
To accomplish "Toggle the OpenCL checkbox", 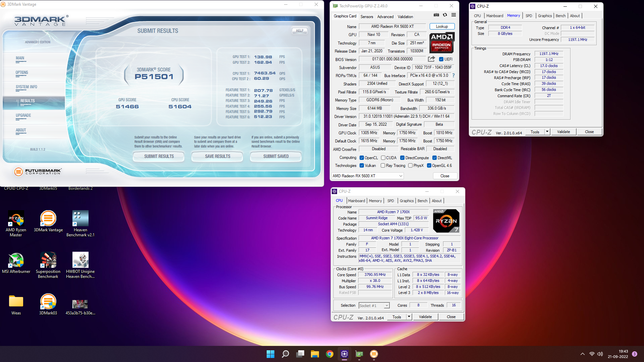I will tap(362, 158).
